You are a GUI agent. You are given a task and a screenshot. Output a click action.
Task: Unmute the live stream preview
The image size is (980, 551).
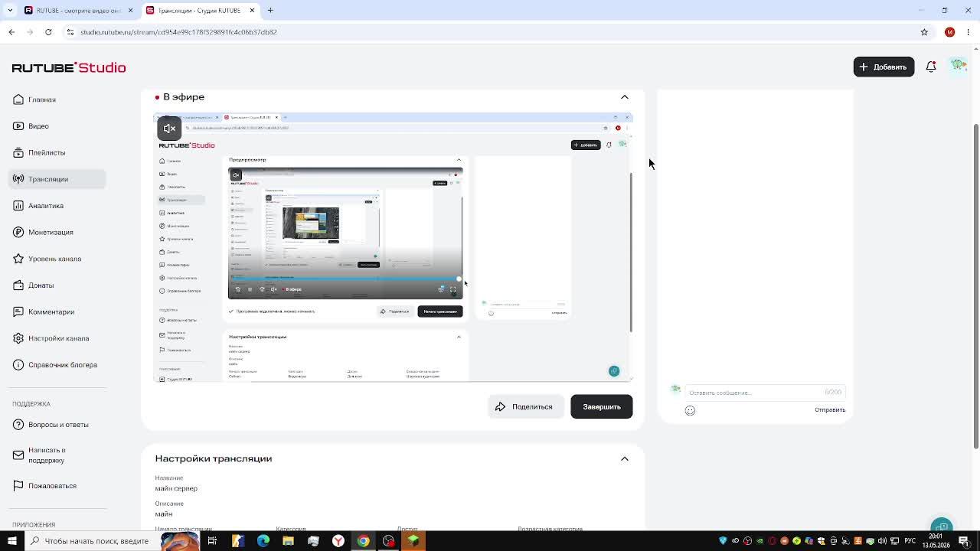[169, 129]
